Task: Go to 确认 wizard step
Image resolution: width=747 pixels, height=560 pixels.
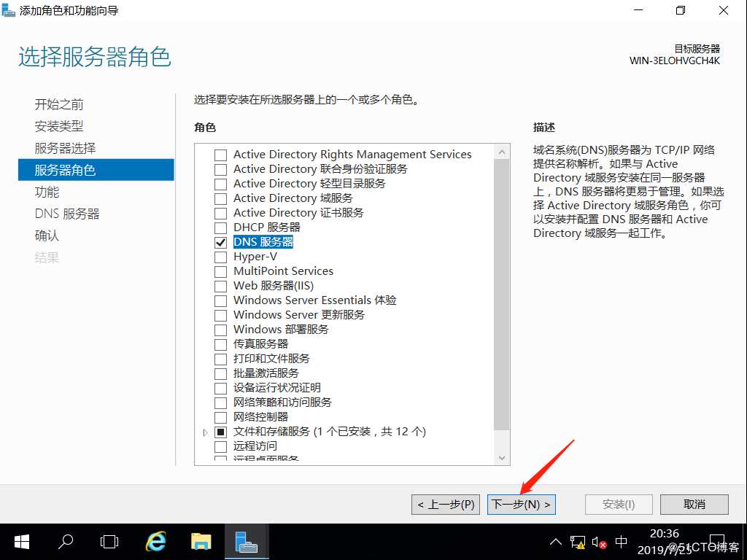Action: 47,236
